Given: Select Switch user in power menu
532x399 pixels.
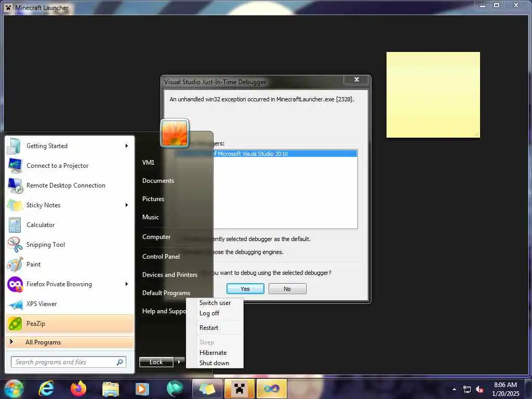Looking at the screenshot, I should tap(215, 303).
